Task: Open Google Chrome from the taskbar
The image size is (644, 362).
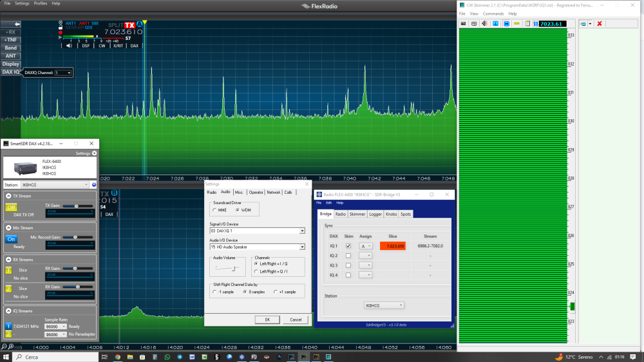Action: click(117, 357)
